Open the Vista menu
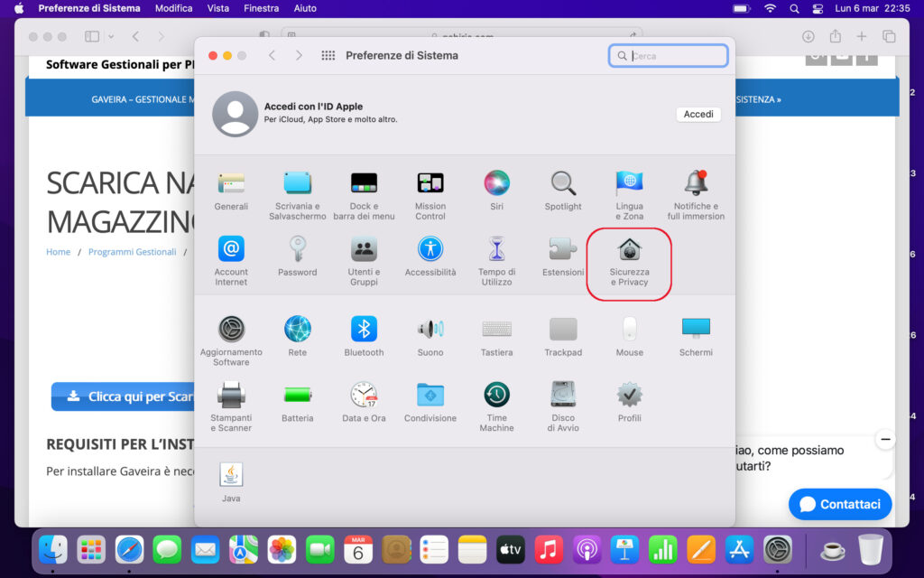 tap(218, 8)
